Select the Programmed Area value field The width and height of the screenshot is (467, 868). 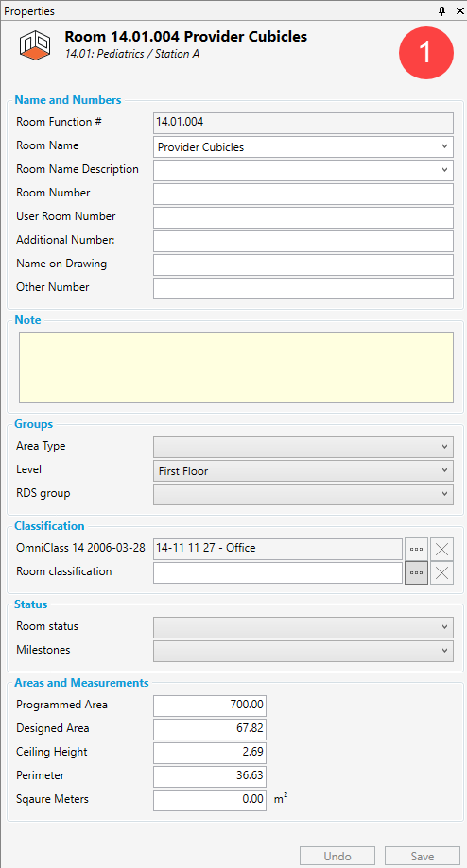[x=210, y=706]
